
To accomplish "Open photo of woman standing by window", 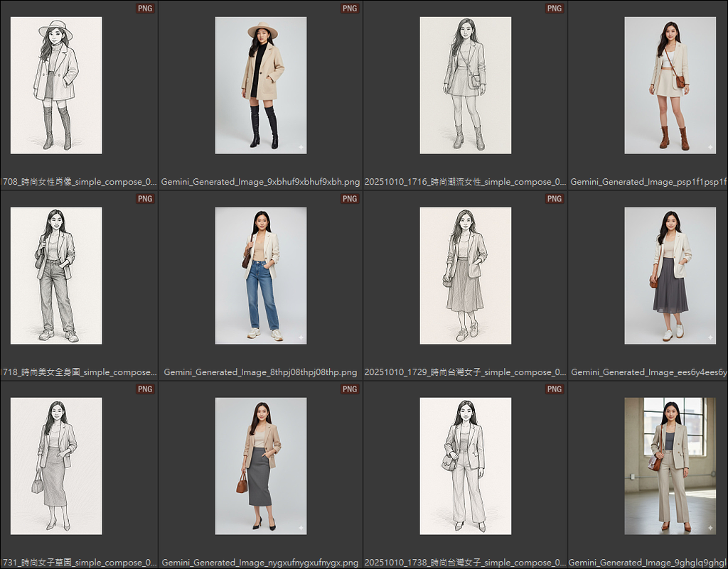I will [670, 466].
